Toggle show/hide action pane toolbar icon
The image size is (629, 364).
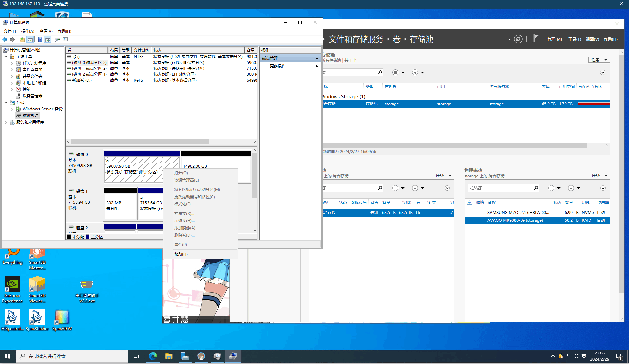point(48,39)
